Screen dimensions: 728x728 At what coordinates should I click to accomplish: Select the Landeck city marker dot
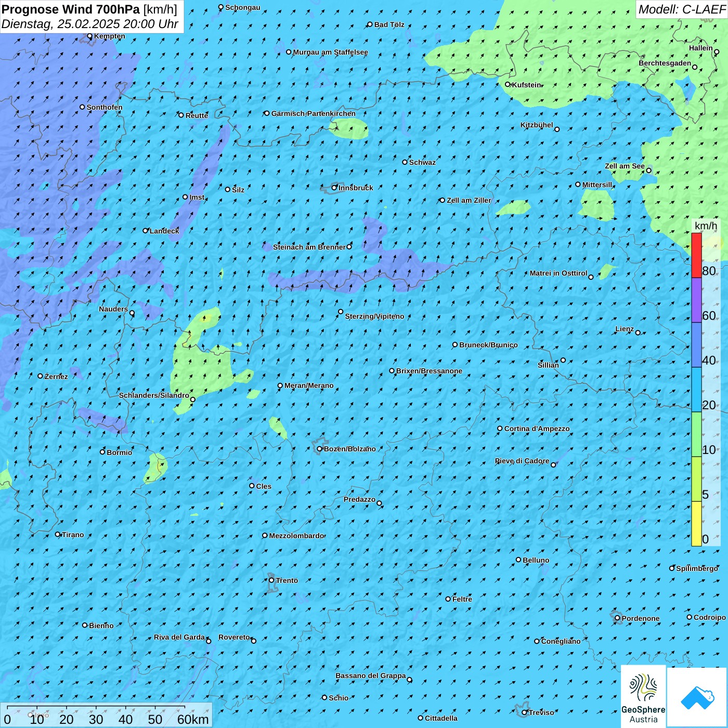coord(145,230)
